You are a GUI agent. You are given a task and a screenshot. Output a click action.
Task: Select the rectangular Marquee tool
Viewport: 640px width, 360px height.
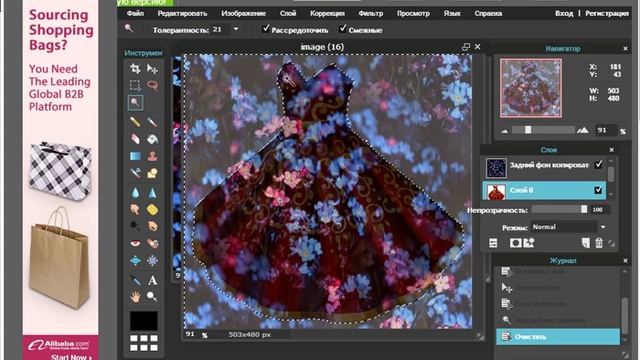click(x=135, y=85)
